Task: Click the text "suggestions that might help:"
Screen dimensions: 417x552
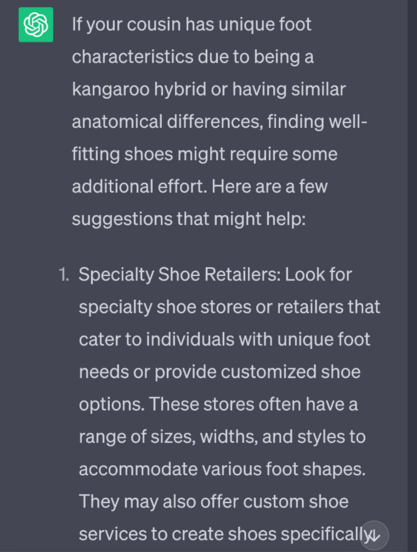Action: coord(189,219)
